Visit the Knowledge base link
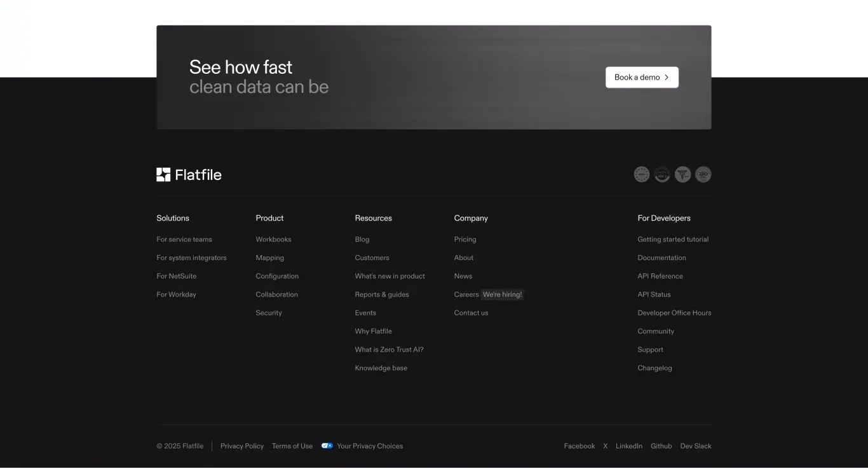868x468 pixels. (x=381, y=369)
